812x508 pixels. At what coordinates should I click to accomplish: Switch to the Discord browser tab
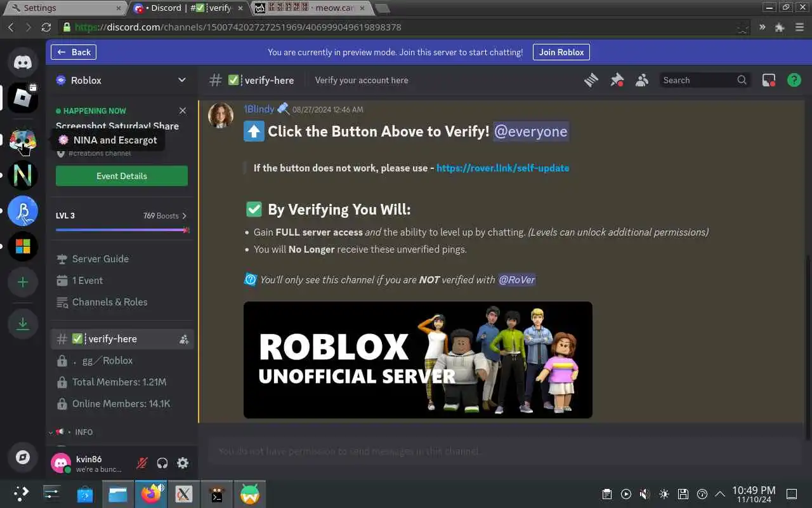[x=187, y=8]
